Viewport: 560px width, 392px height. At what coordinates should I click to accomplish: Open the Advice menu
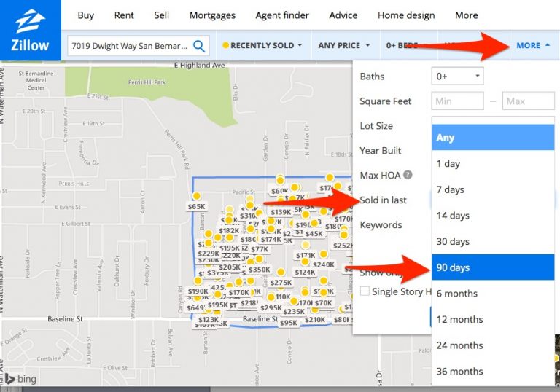[343, 15]
